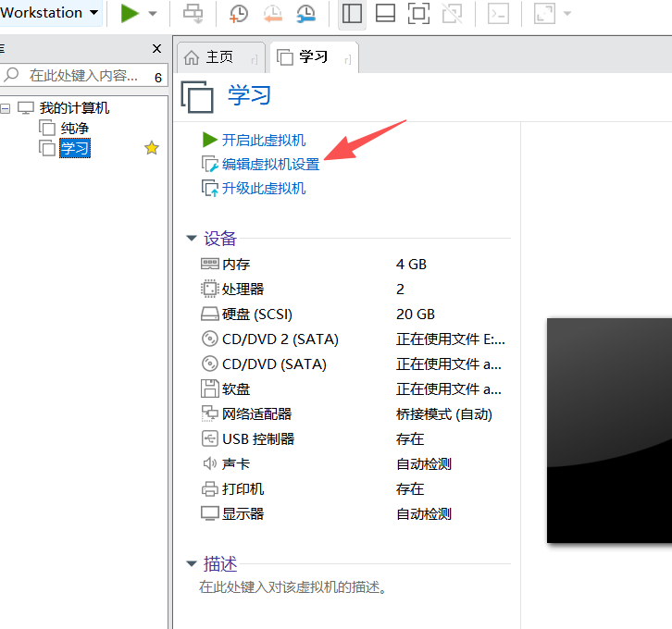Click the 内存 memory device icon

coord(210,264)
